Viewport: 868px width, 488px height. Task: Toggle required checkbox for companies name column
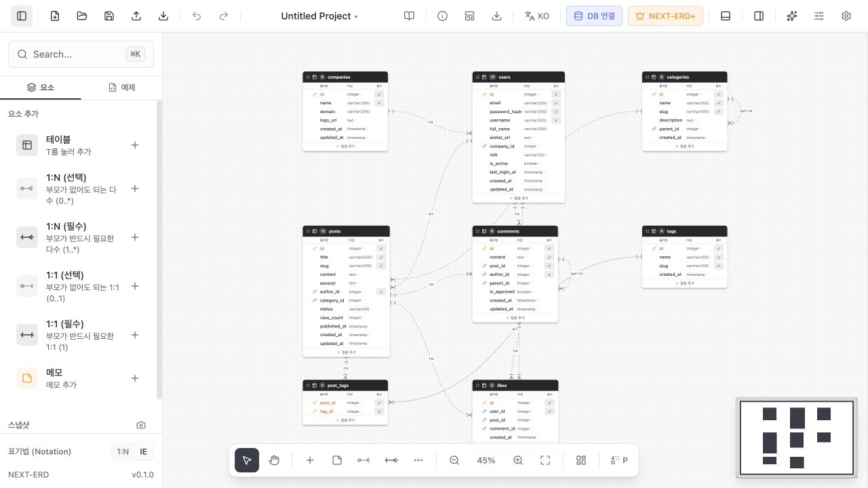tap(379, 103)
